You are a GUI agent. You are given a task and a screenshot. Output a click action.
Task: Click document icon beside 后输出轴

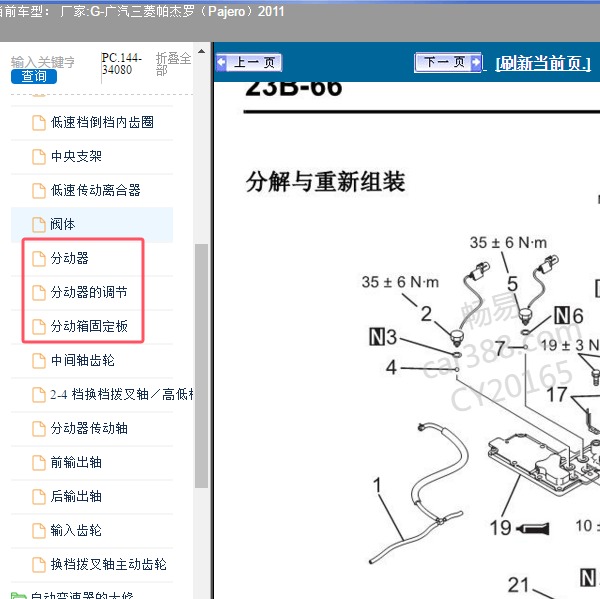click(39, 497)
